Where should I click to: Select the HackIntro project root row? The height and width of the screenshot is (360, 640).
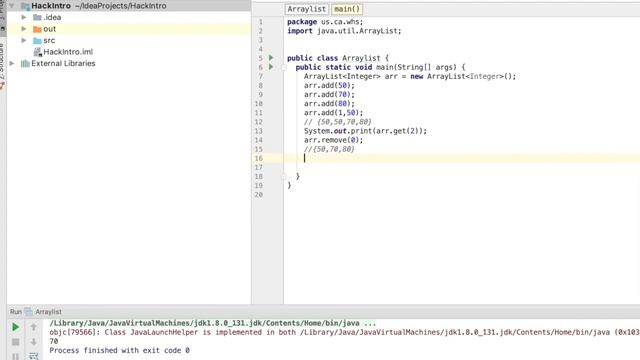click(x=129, y=6)
